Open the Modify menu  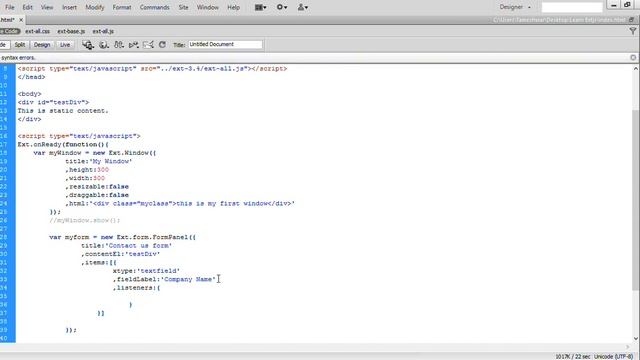[95, 7]
